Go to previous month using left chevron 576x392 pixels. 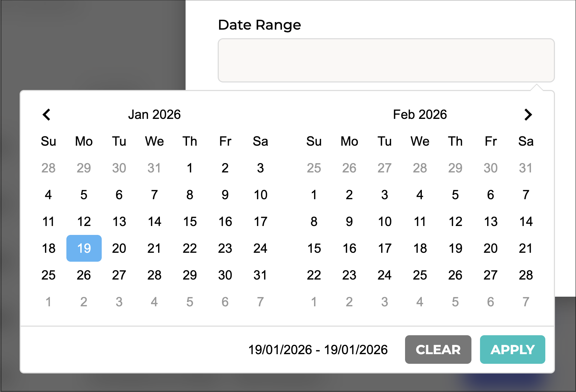[x=46, y=115]
